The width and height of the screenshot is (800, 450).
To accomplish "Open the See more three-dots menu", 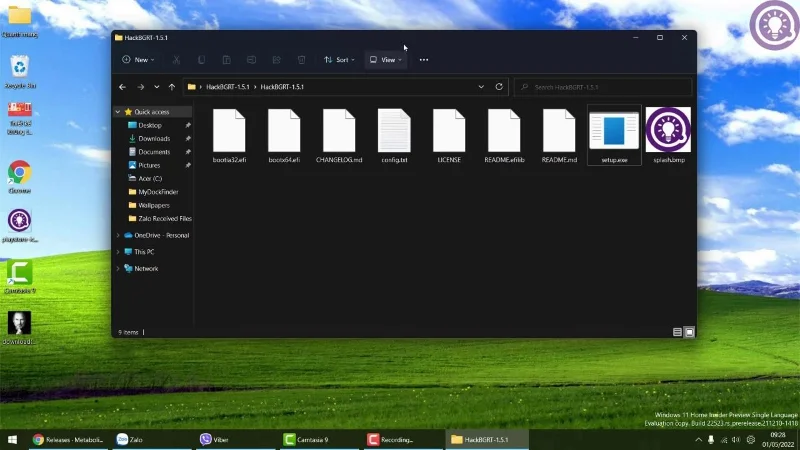I will (423, 60).
